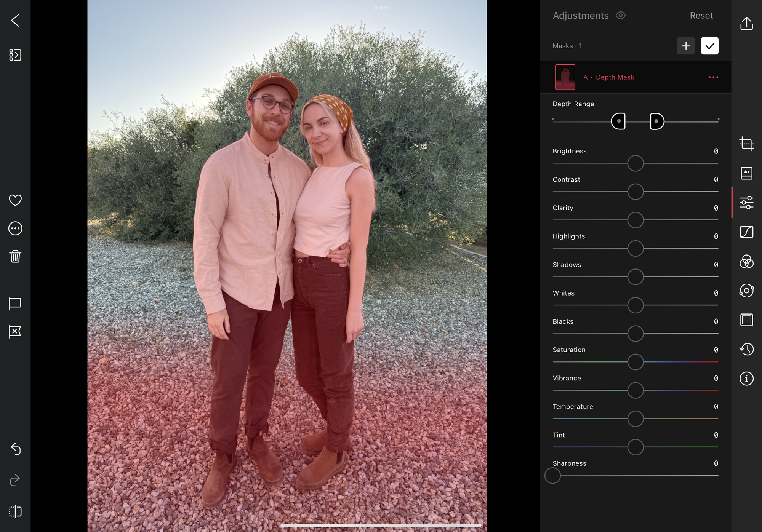Switch to the Adjustments sliders tab
Screen dimensions: 762x532
point(746,203)
